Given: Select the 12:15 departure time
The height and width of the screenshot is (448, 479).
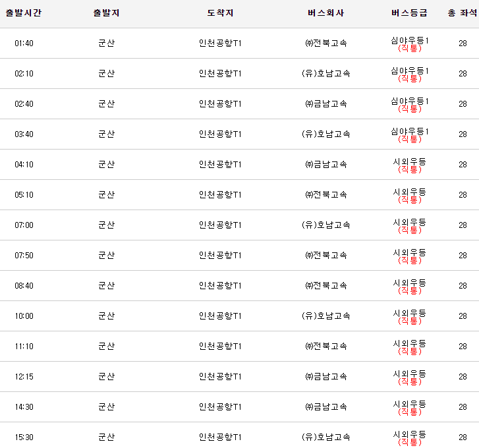Looking at the screenshot, I should (24, 377).
